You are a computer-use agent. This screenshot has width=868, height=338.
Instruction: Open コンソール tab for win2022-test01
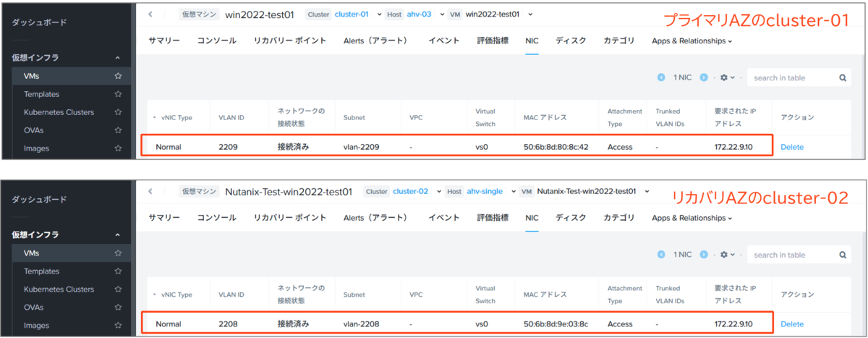click(217, 41)
